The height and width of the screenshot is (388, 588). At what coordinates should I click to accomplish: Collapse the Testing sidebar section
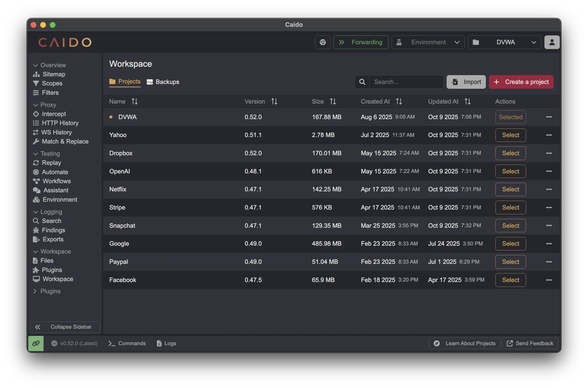point(46,154)
